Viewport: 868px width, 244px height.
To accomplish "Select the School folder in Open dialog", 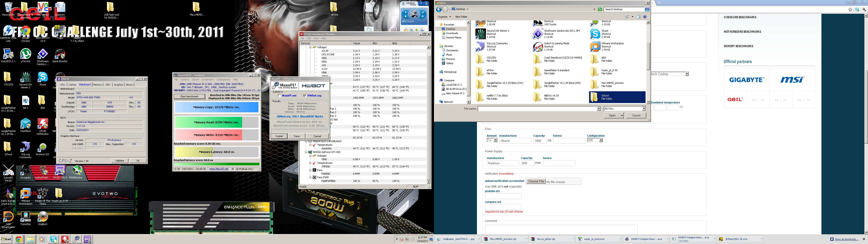I will tap(617, 97).
